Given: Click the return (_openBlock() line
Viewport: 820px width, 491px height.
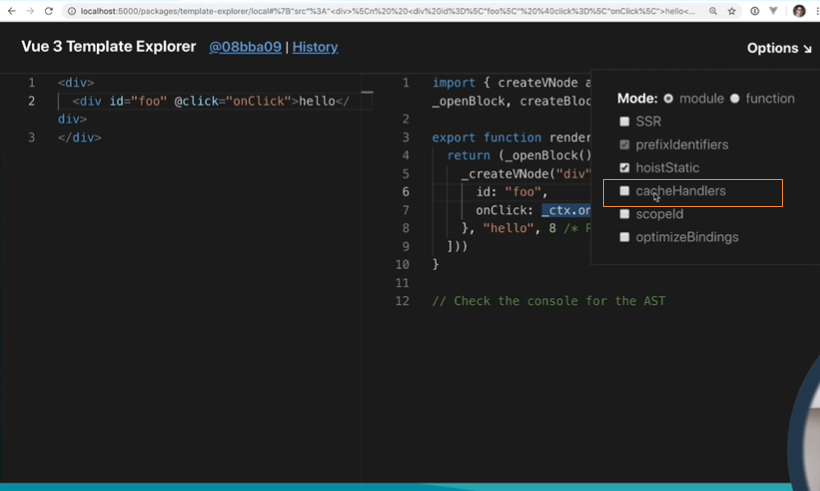Looking at the screenshot, I should click(519, 155).
